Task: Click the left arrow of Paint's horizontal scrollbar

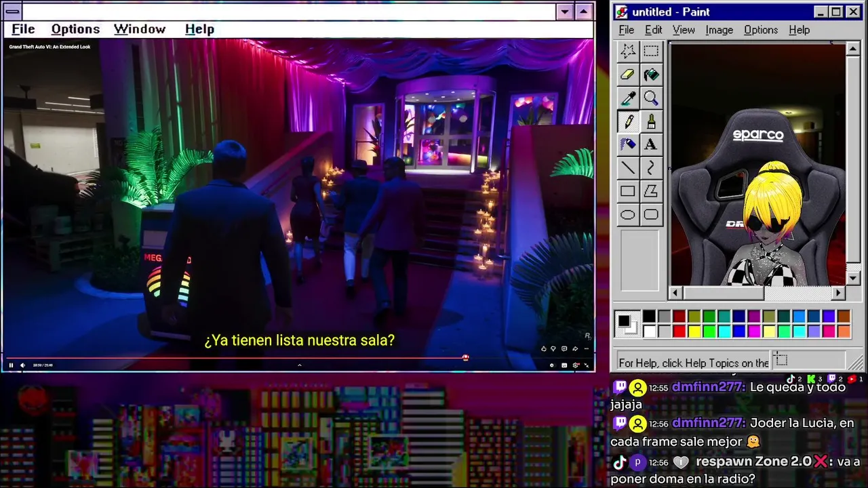Action: tap(675, 293)
